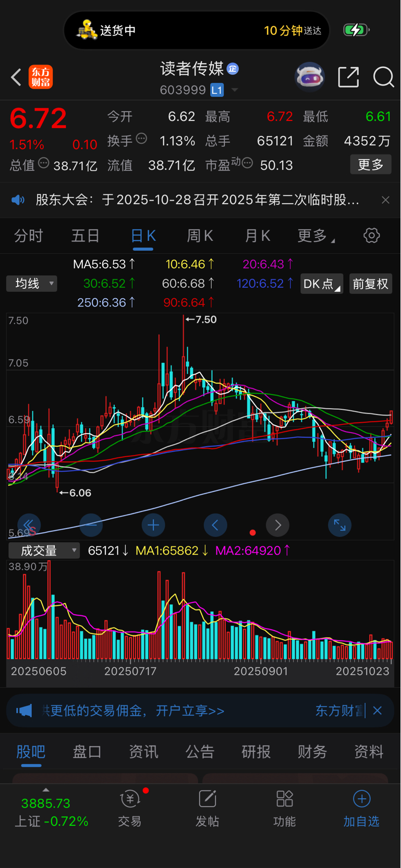Tap the info icon next to 换手
This screenshot has height=868, width=401.
pyautogui.click(x=141, y=139)
